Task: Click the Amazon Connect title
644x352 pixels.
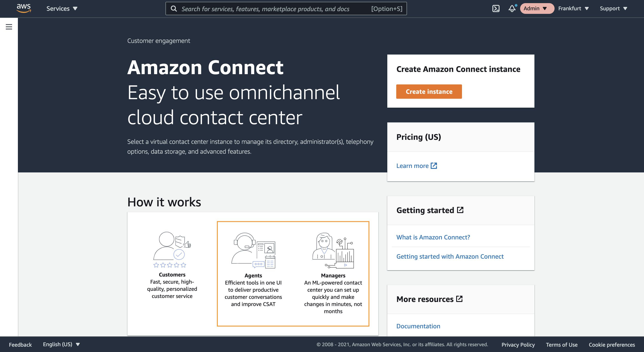Action: 205,67
